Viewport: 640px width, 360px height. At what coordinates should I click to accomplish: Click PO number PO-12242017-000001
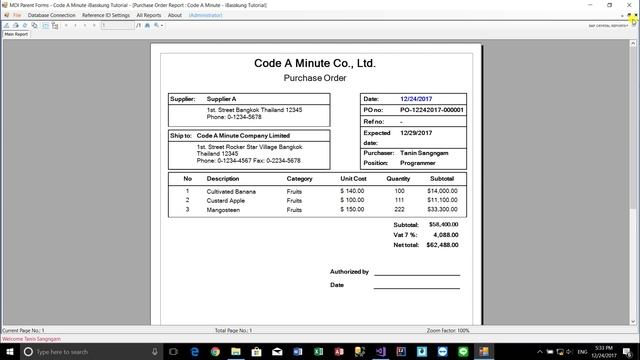tap(432, 110)
